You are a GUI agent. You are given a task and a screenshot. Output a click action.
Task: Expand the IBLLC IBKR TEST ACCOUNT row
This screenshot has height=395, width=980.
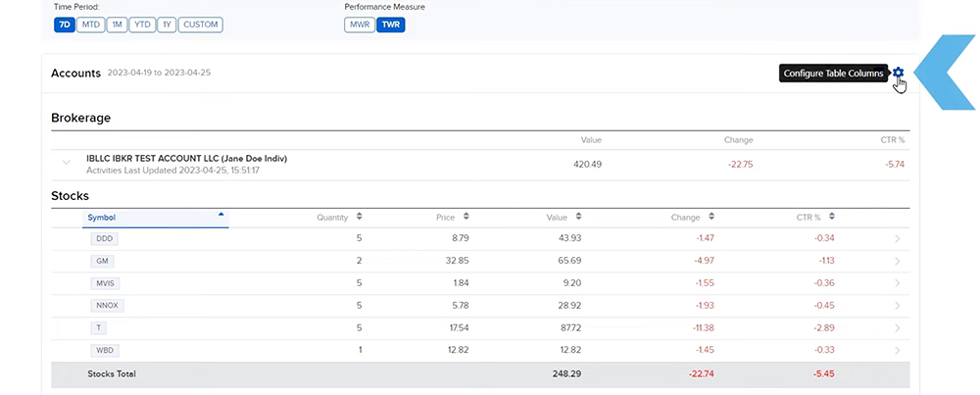pyautogui.click(x=67, y=164)
